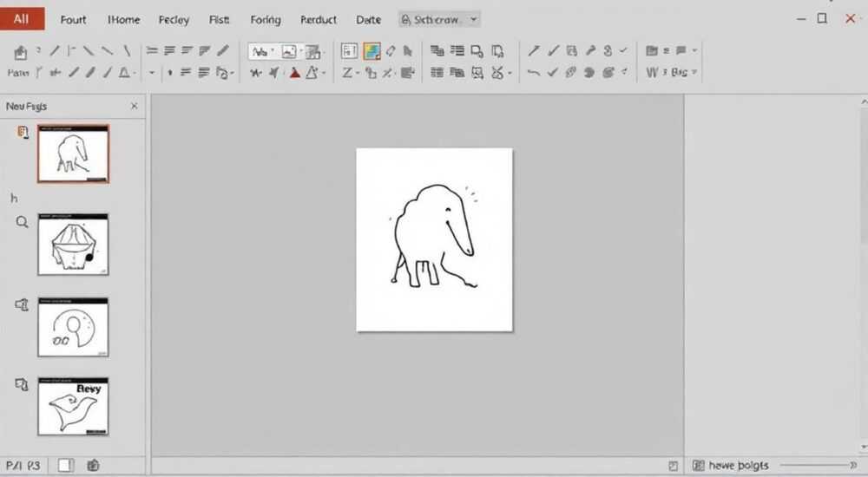
Task: Toggle the normal view button in status bar
Action: point(65,466)
